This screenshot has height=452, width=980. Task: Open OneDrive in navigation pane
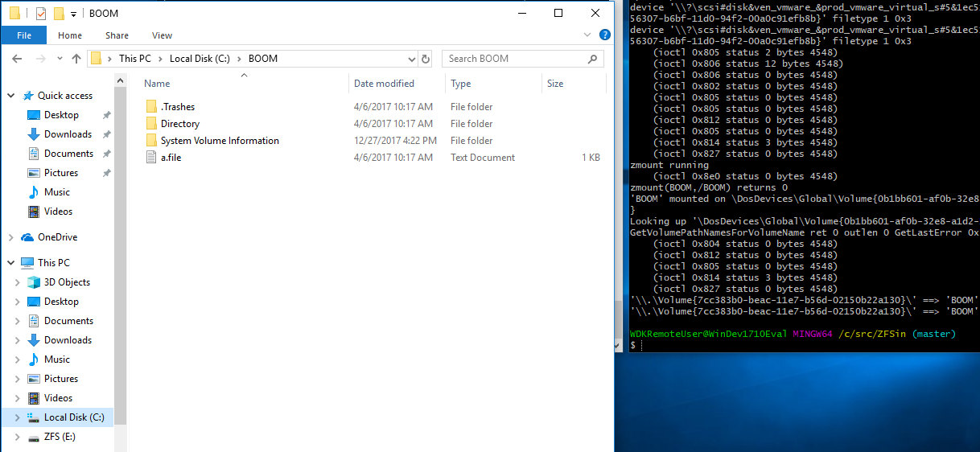click(57, 237)
